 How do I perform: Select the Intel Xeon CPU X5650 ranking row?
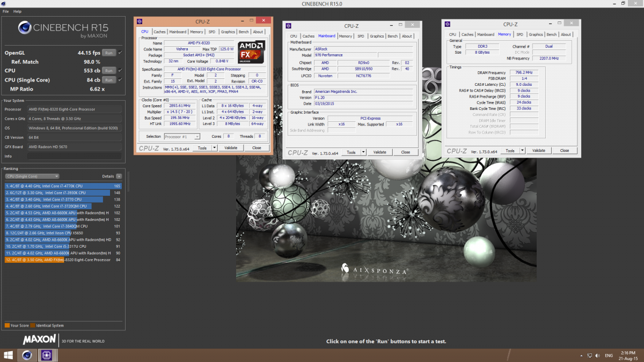point(63,233)
